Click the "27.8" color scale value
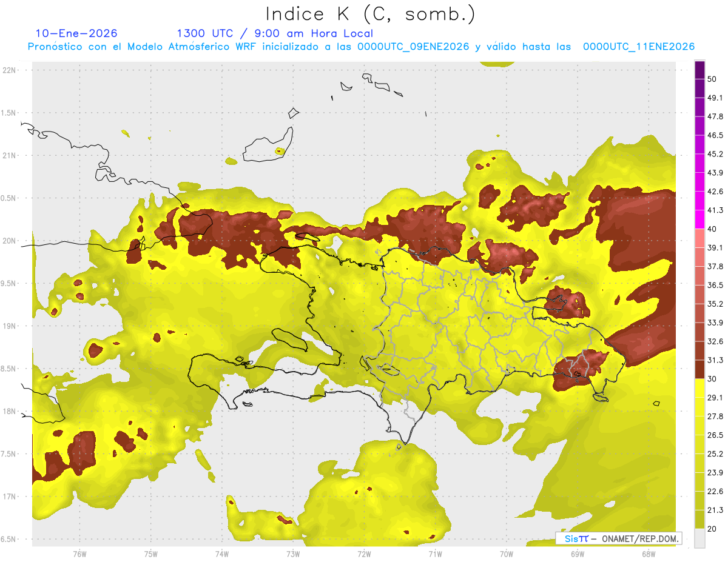The image size is (728, 562). click(715, 416)
